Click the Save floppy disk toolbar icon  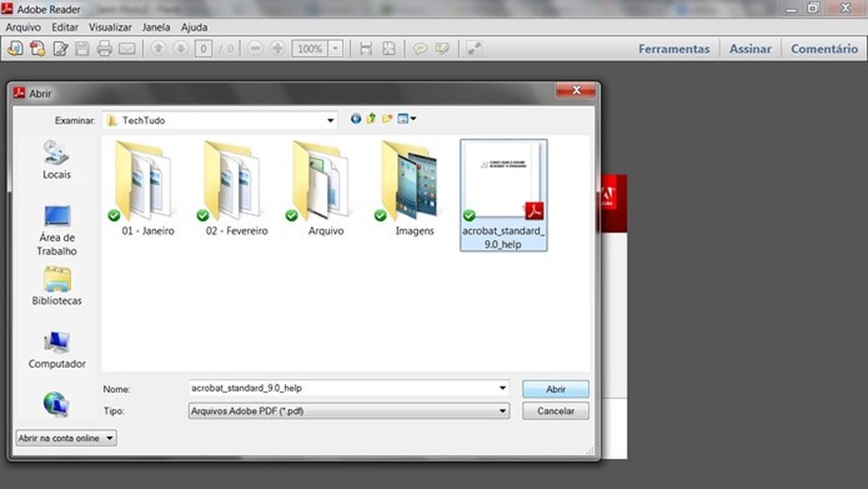tap(82, 49)
